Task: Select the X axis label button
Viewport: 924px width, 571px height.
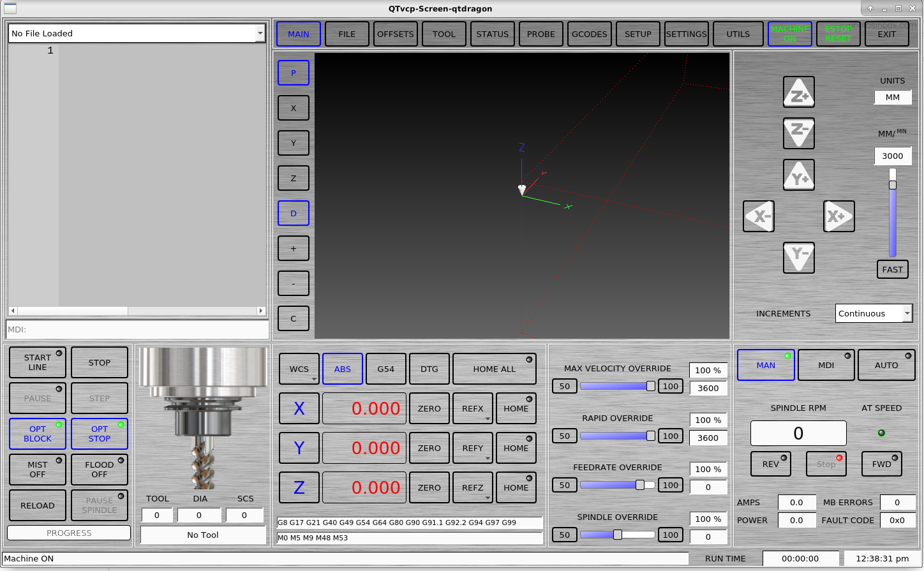Action: point(299,408)
